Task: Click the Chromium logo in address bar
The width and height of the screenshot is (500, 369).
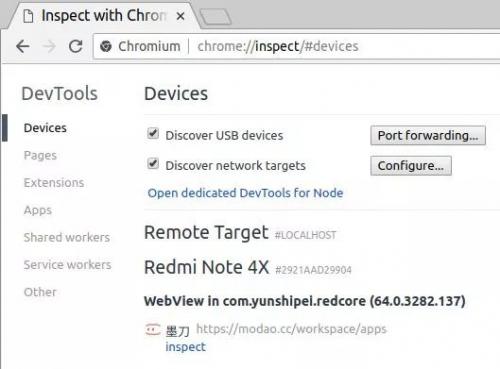Action: pyautogui.click(x=106, y=46)
